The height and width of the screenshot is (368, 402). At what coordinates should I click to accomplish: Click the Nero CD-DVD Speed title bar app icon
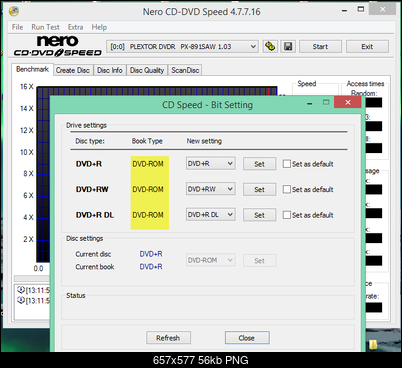(14, 11)
